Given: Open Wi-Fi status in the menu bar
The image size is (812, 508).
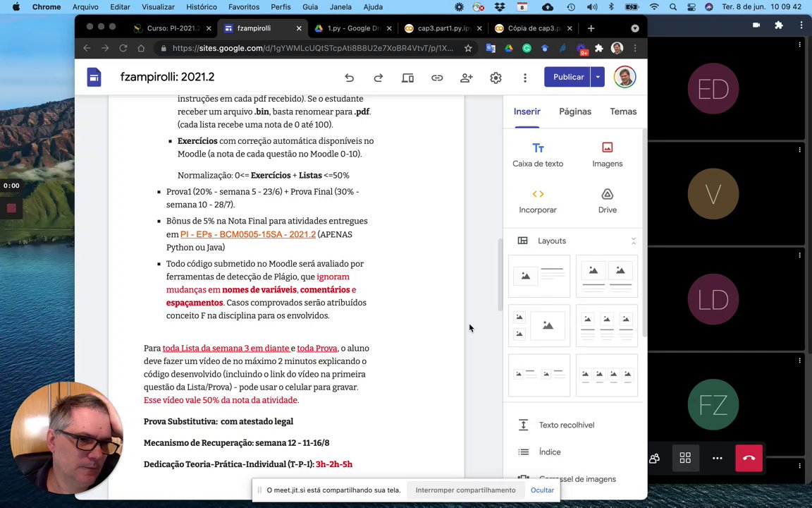Looking at the screenshot, I should [654, 7].
